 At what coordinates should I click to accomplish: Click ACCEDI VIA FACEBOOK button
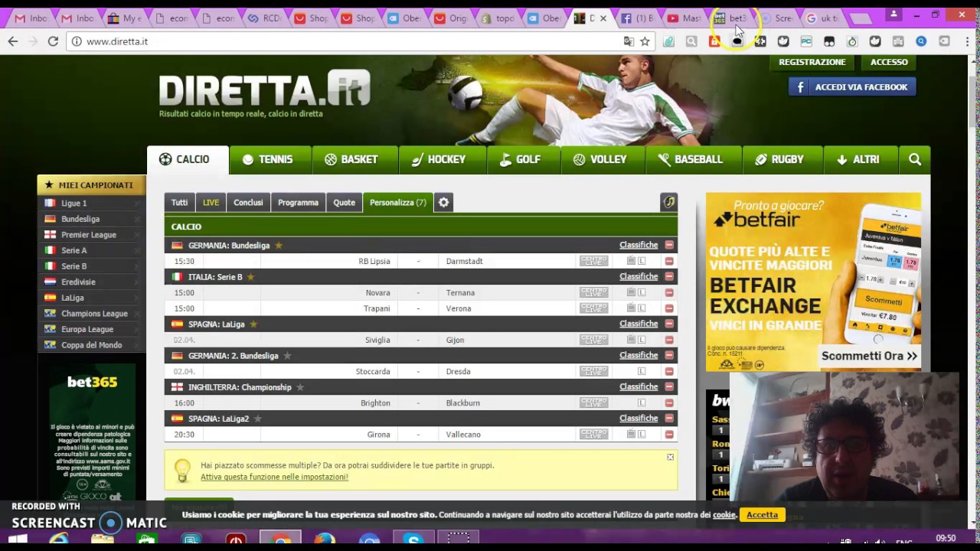852,87
